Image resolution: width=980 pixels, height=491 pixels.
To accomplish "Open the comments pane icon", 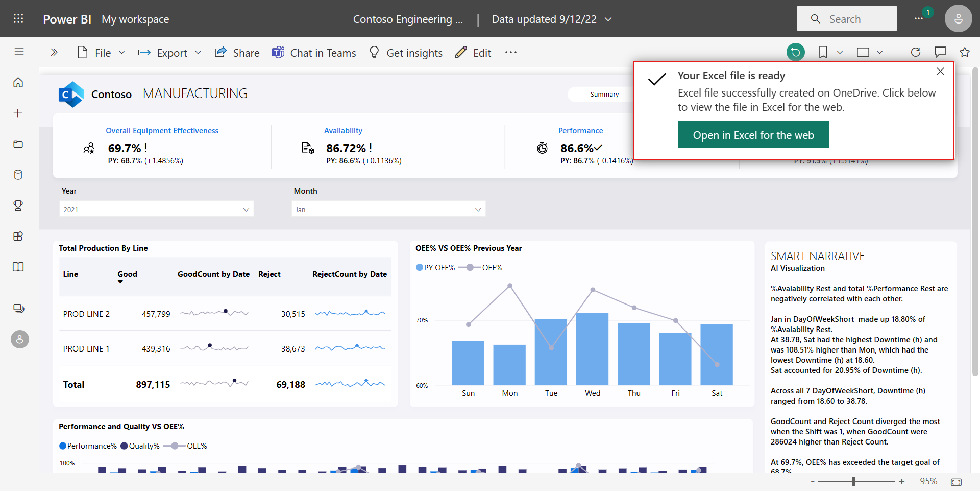I will coord(940,52).
